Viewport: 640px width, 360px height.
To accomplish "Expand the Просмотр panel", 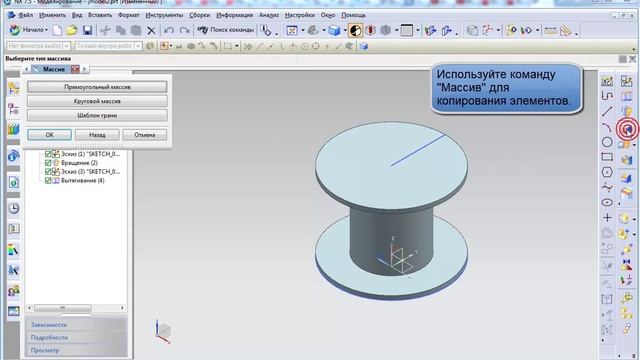I will 76,350.
